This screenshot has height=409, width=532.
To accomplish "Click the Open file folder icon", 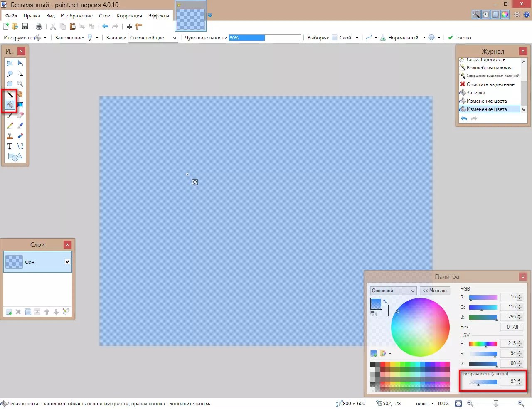I will 15,26.
